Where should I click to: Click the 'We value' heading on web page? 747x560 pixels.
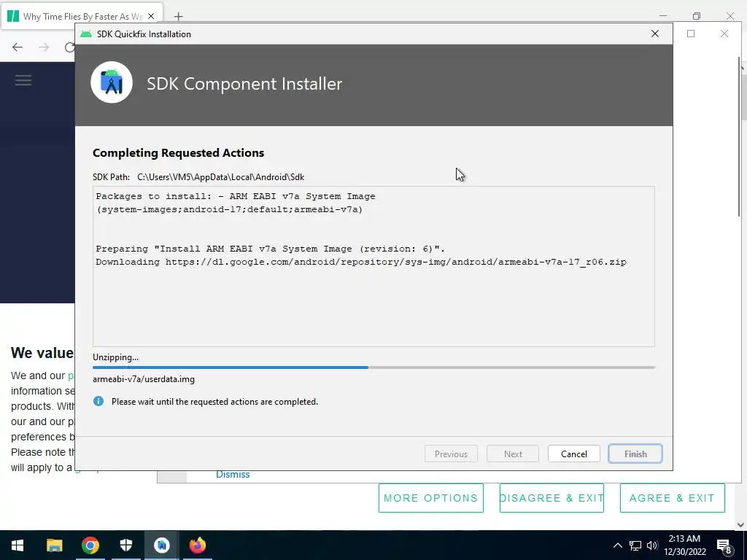(x=42, y=353)
